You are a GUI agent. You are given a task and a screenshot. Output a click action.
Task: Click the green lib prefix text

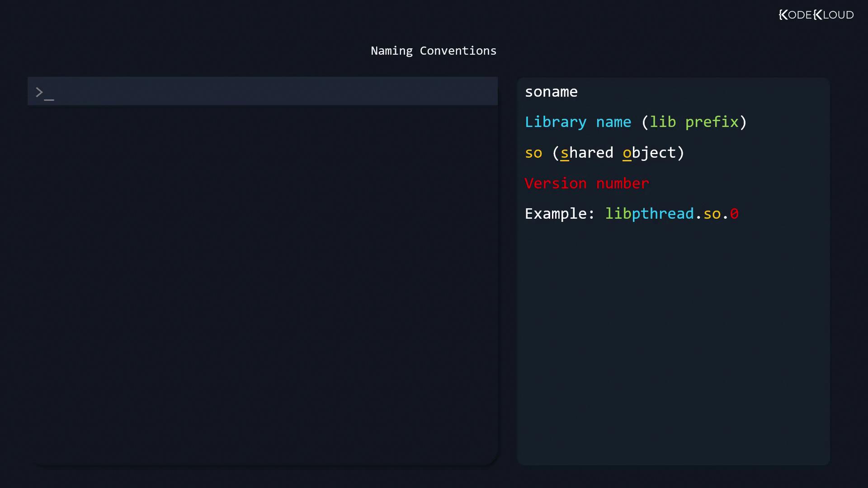(693, 122)
